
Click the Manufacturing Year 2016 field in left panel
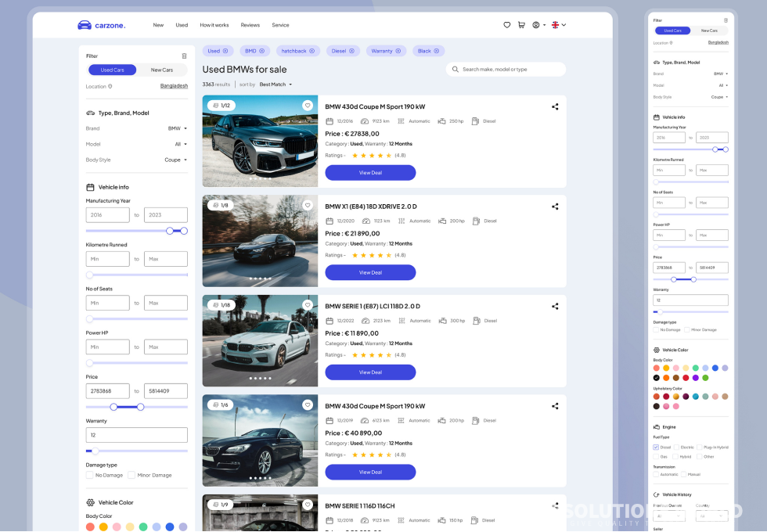pos(108,214)
